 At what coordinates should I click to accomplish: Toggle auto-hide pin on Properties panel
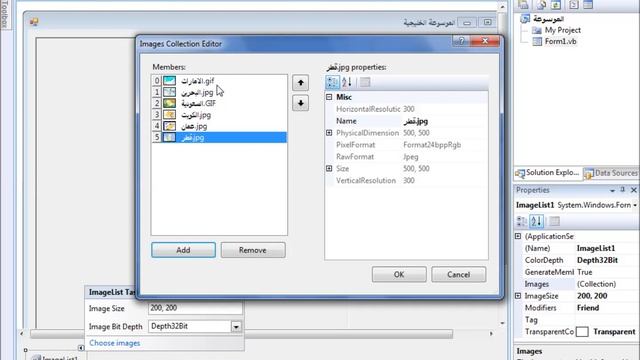[x=623, y=190]
